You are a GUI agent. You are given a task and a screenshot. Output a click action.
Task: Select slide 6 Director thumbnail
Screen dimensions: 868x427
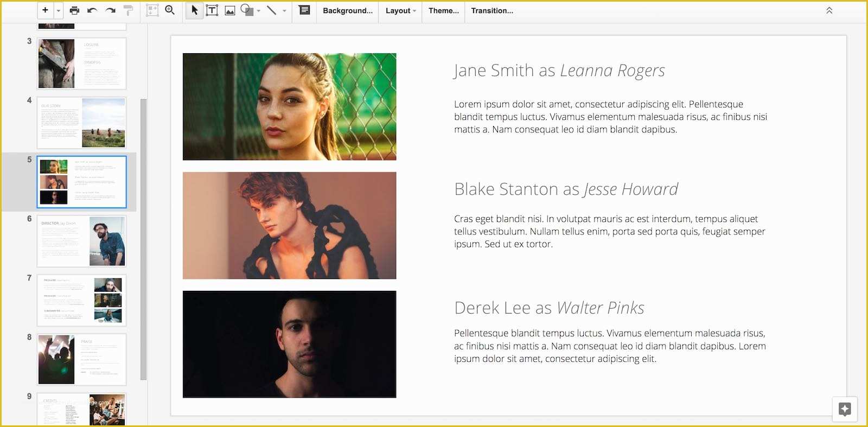tap(81, 241)
